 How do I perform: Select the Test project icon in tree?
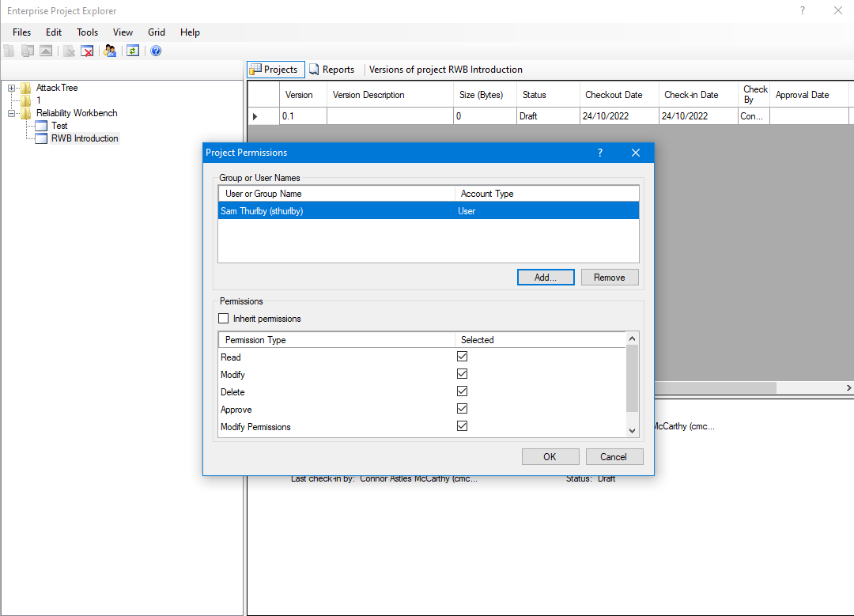tap(41, 126)
